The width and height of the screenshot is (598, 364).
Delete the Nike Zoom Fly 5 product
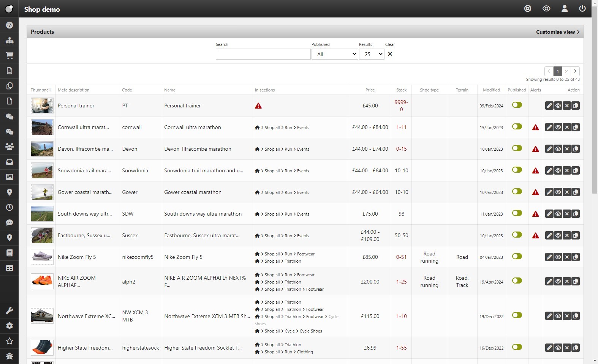click(x=566, y=257)
